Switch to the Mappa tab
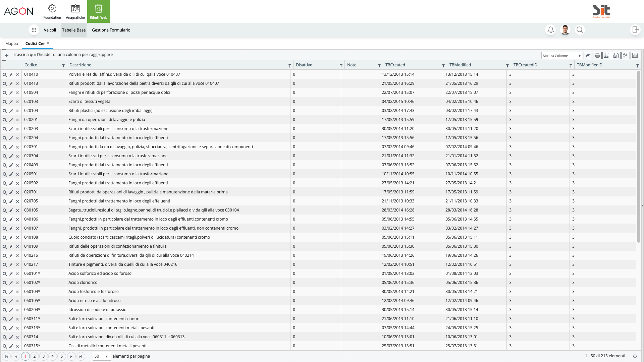The width and height of the screenshot is (644, 362). tap(12, 44)
